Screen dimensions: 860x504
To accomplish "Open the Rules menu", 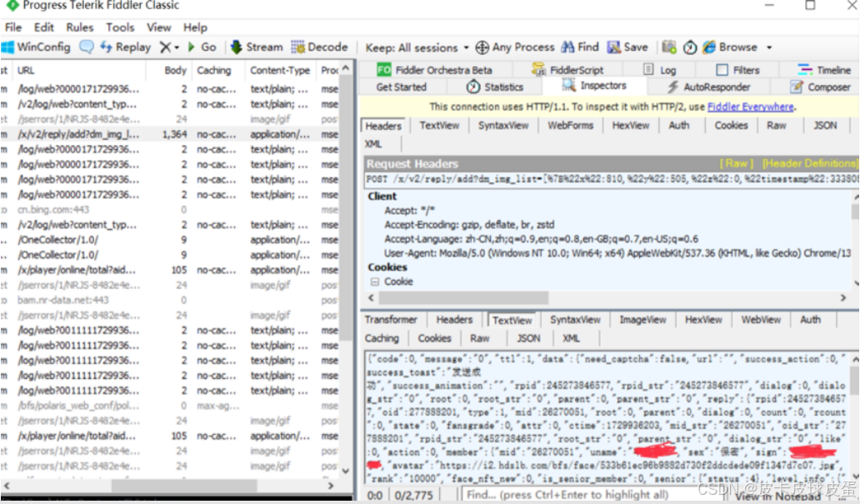I will (79, 27).
